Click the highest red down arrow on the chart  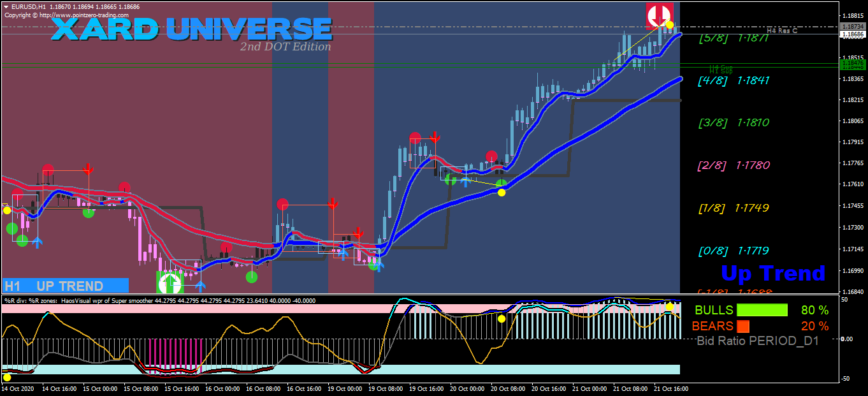click(435, 136)
